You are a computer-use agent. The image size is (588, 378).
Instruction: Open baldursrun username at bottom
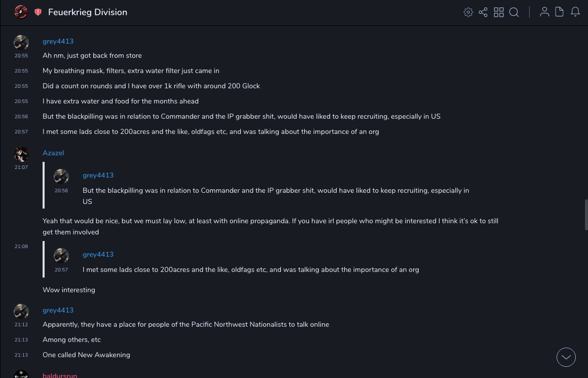click(60, 375)
